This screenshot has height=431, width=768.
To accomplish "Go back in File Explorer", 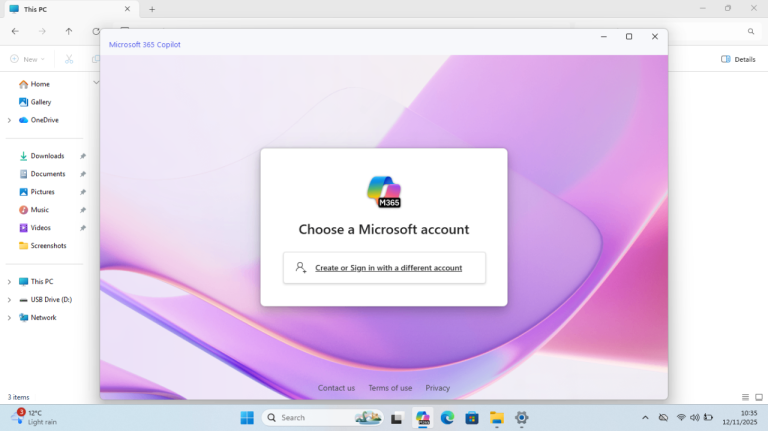I will pyautogui.click(x=15, y=31).
